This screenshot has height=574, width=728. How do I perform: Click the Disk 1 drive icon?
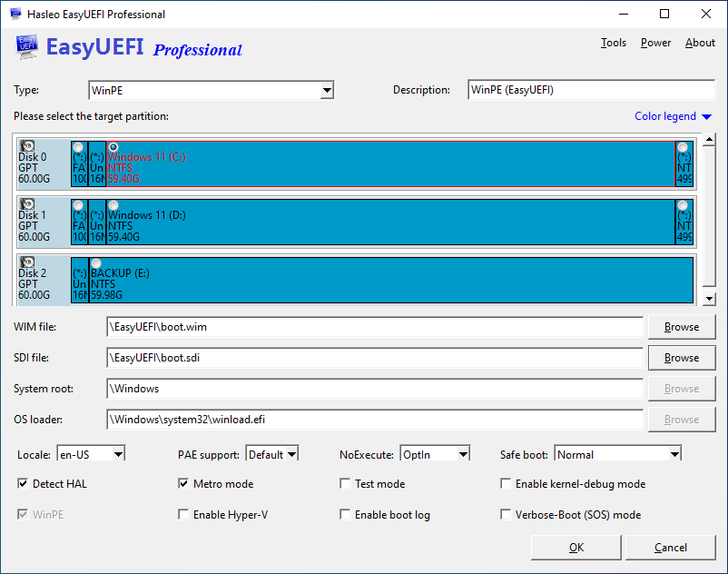(x=27, y=203)
